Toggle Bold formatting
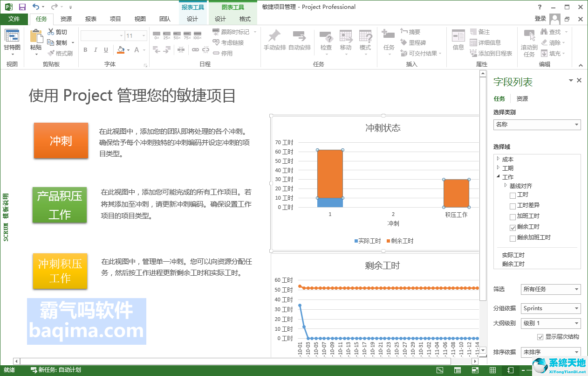This screenshot has height=376, width=588. pos(85,50)
